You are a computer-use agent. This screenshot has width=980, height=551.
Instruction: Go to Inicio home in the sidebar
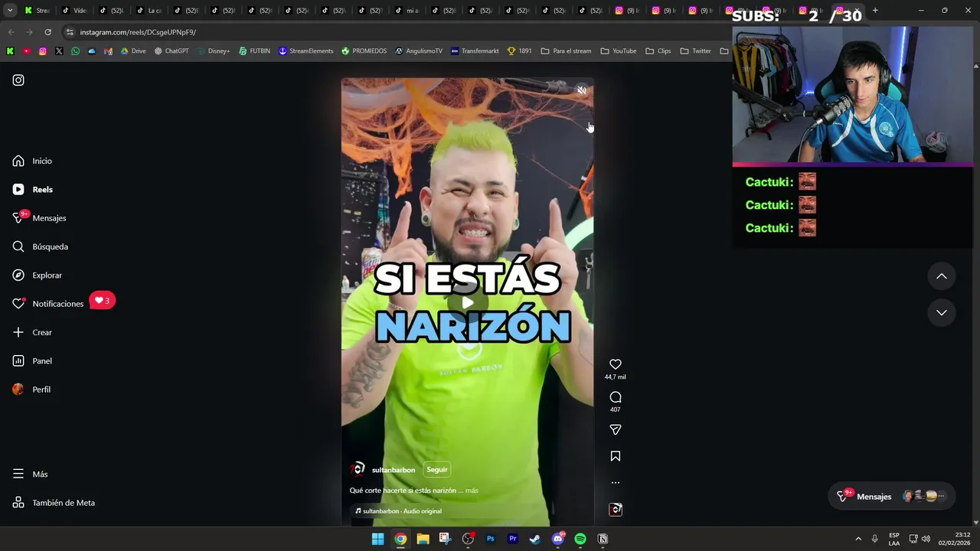tap(32, 161)
